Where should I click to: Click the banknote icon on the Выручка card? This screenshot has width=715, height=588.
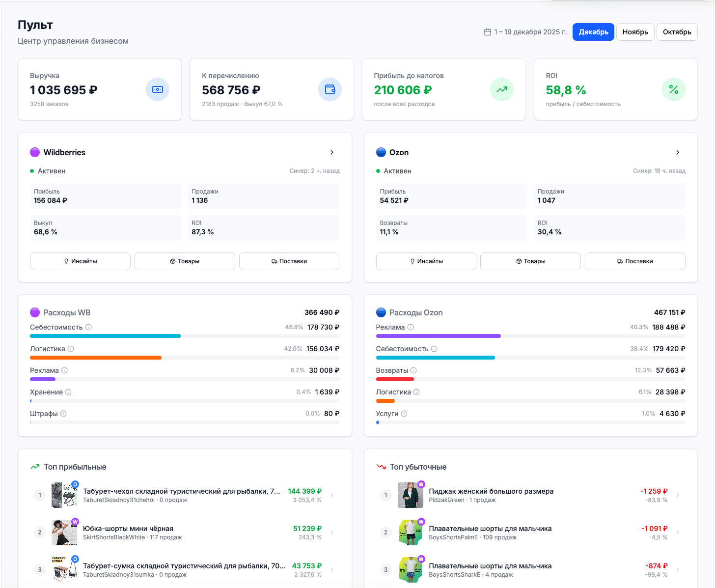coord(158,89)
